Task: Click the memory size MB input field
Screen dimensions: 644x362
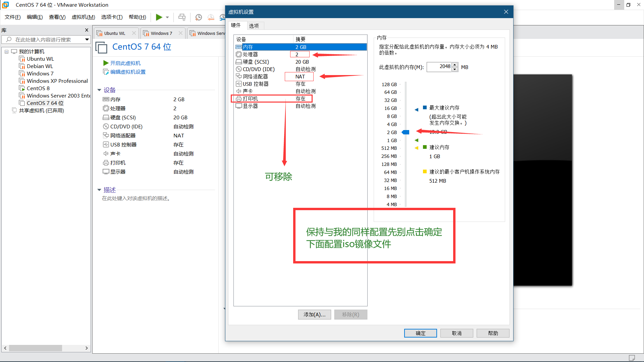Action: [x=439, y=67]
